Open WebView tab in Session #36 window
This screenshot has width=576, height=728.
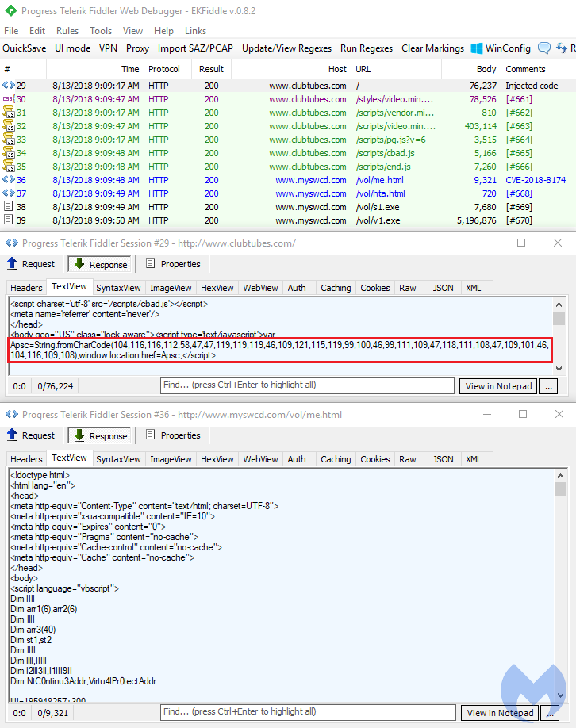click(260, 459)
